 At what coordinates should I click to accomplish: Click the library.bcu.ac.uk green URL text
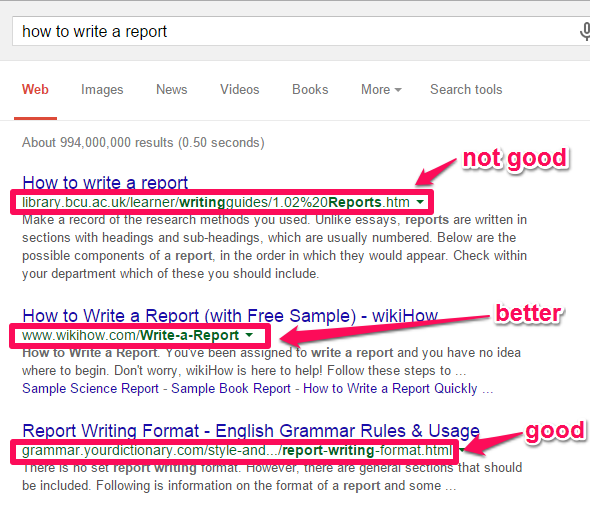click(x=216, y=202)
